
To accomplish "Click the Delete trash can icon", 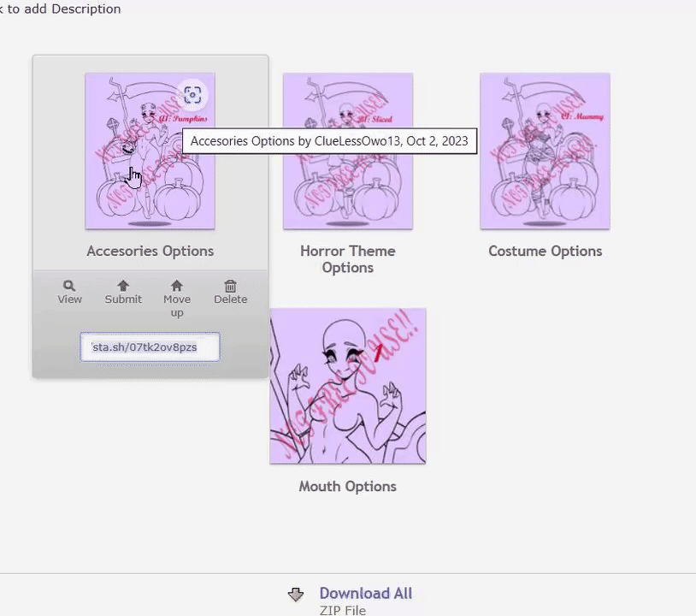I will tap(230, 286).
